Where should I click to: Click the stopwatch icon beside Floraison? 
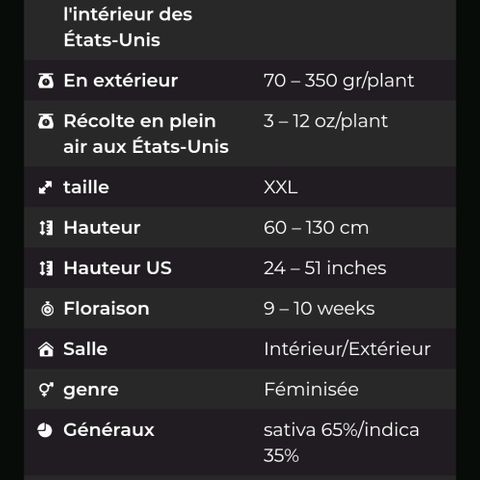click(x=47, y=309)
